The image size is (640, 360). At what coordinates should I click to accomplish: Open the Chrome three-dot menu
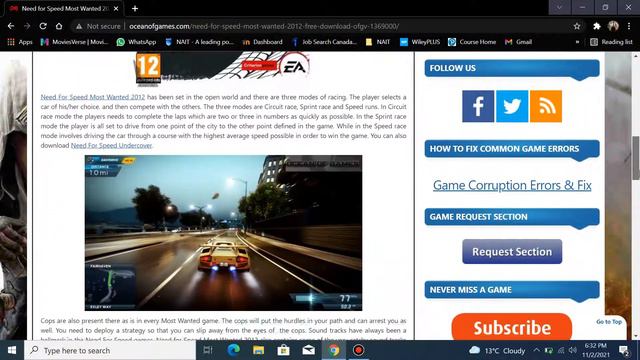coord(629,26)
